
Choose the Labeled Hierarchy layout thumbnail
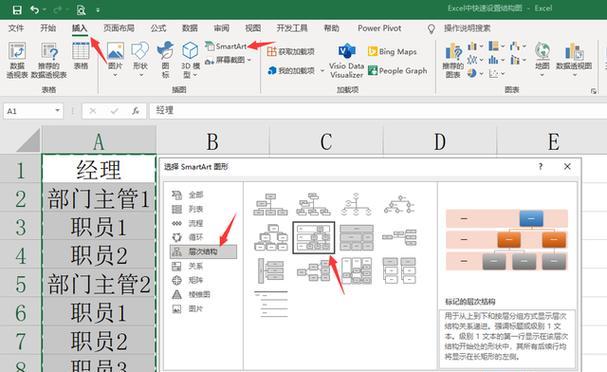(314, 238)
